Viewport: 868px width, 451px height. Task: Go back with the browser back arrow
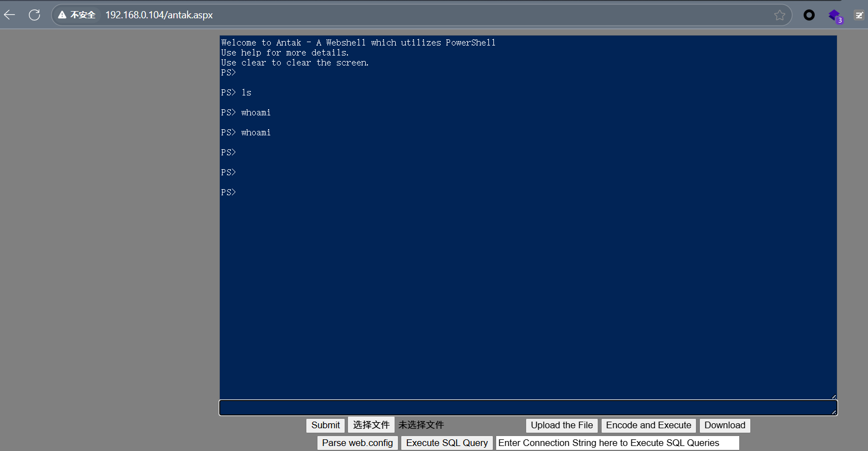click(x=9, y=15)
